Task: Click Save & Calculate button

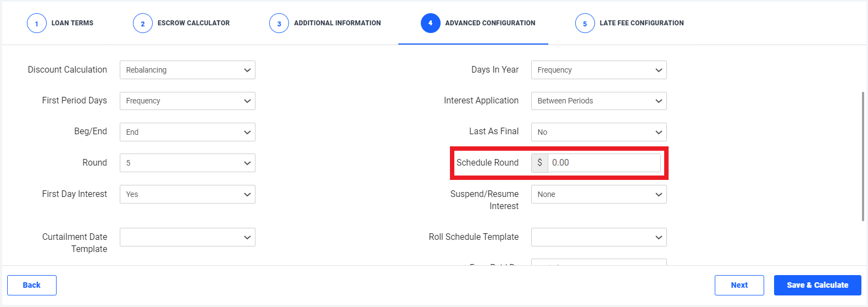Action: 817,285
